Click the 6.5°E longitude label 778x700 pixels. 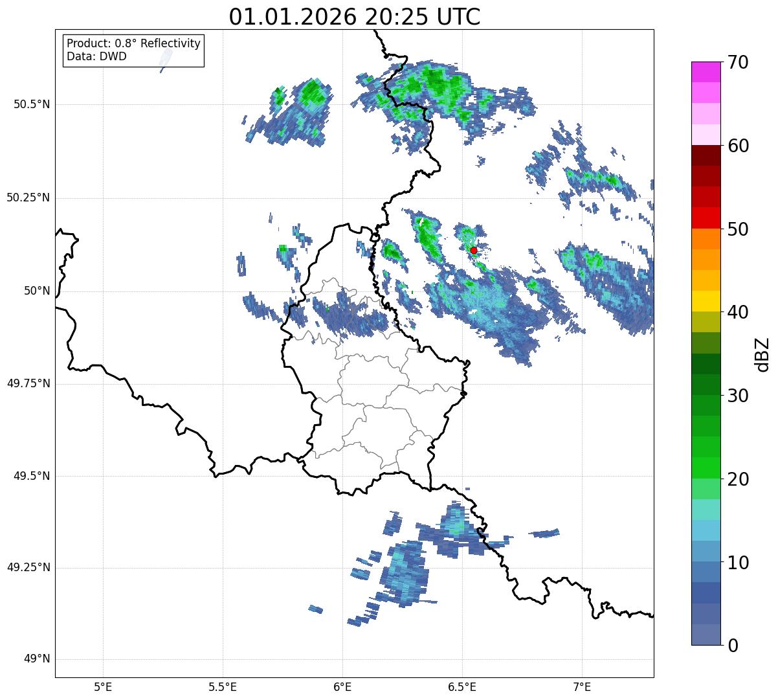click(462, 686)
